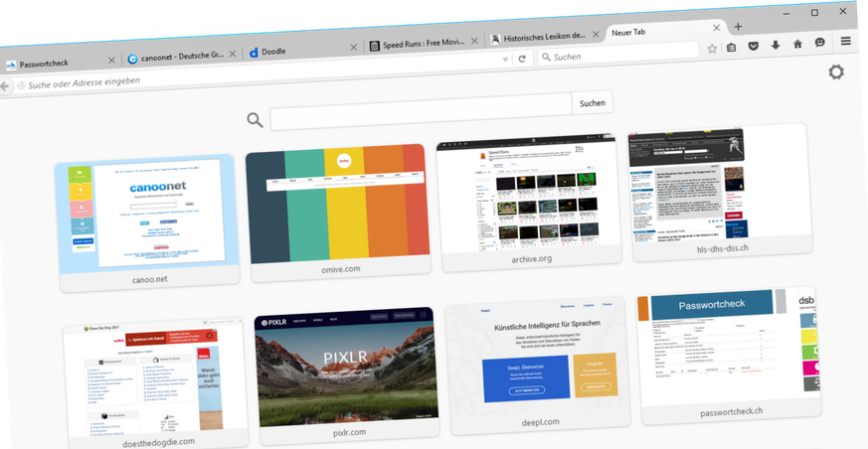This screenshot has width=868, height=449.
Task: Close the Speed Runs tab
Action: (x=474, y=41)
